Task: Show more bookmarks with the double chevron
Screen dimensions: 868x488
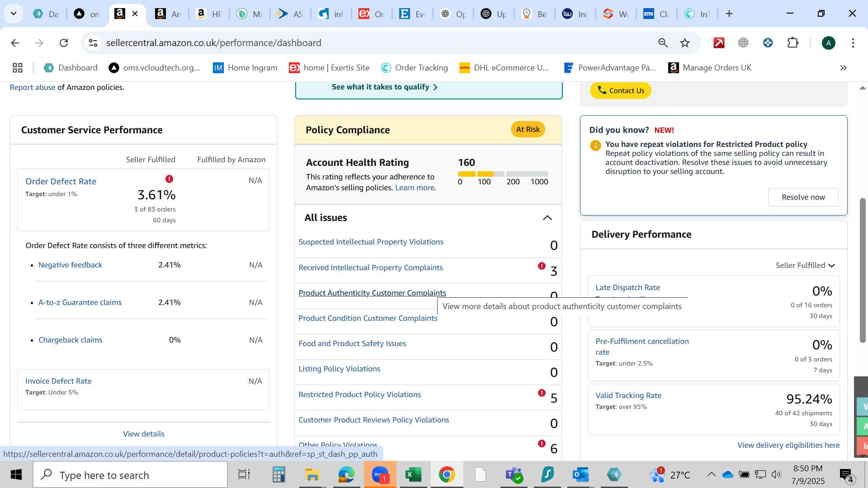Action: point(843,68)
